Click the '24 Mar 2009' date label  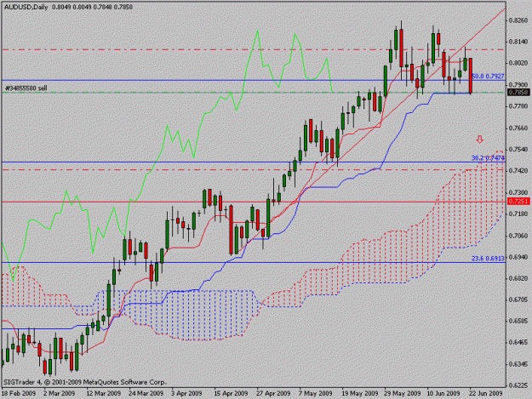coord(146,394)
